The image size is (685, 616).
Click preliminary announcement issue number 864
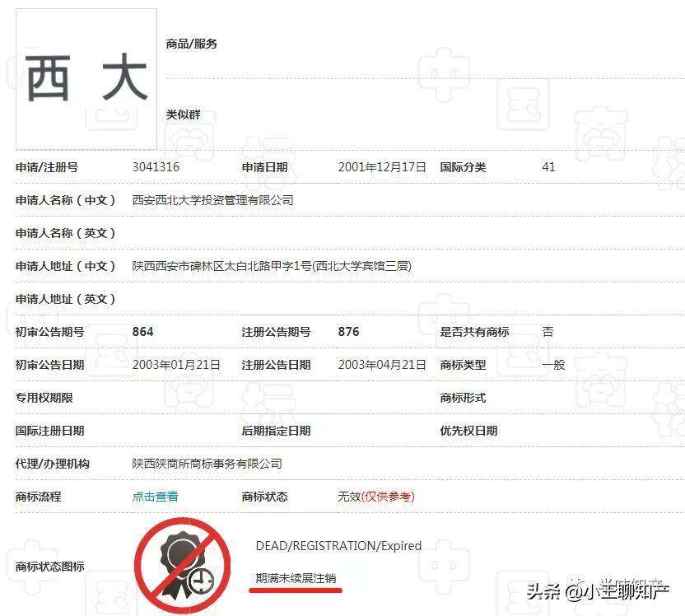143,332
